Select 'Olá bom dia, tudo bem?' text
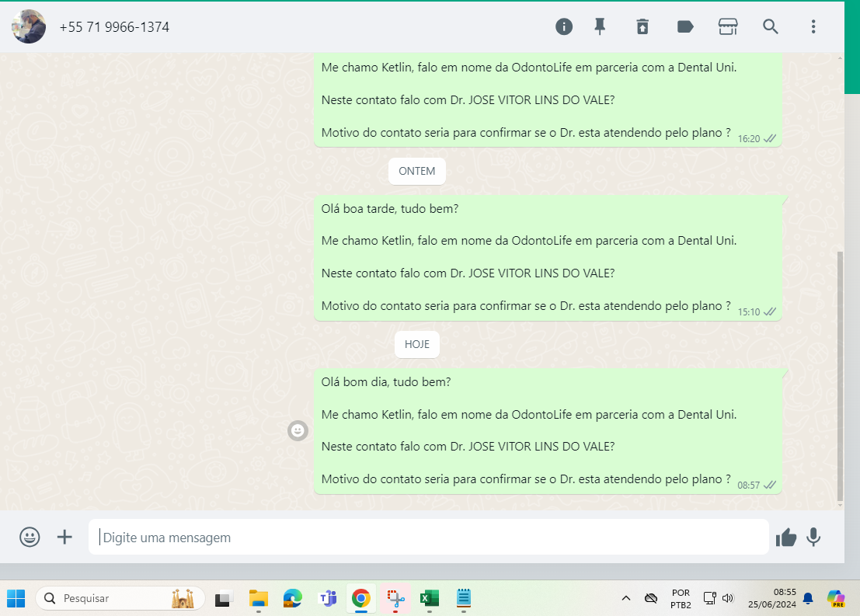The width and height of the screenshot is (860, 616). (386, 381)
